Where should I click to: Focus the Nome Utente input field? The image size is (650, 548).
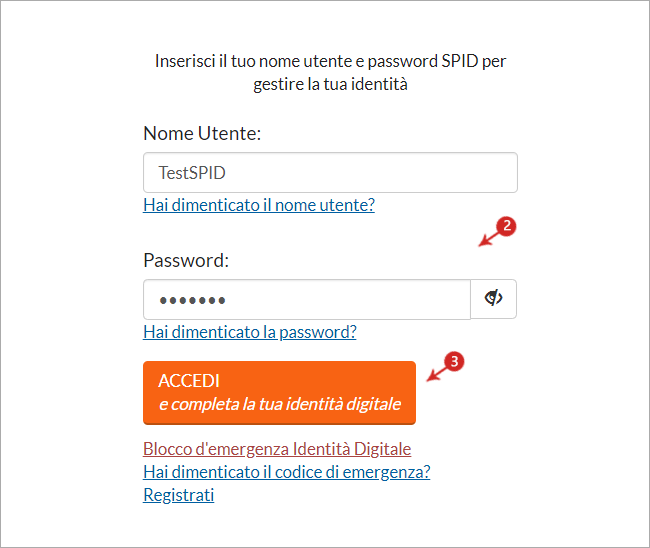coord(330,172)
